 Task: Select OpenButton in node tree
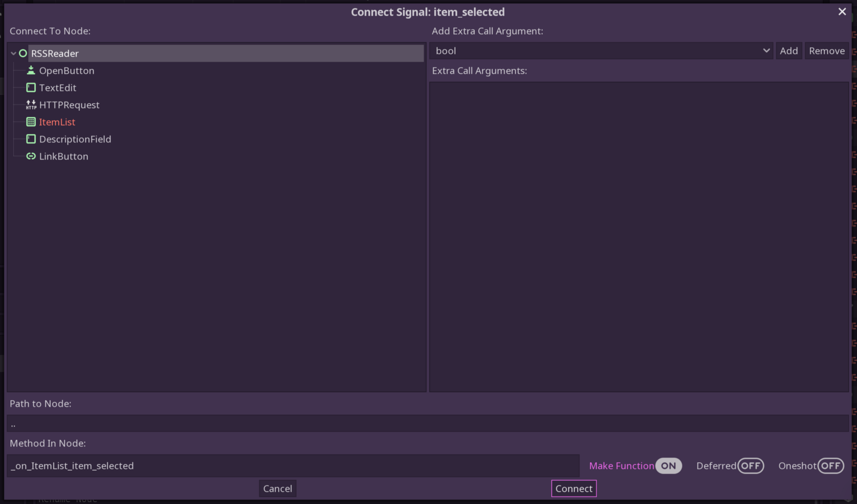pos(66,71)
